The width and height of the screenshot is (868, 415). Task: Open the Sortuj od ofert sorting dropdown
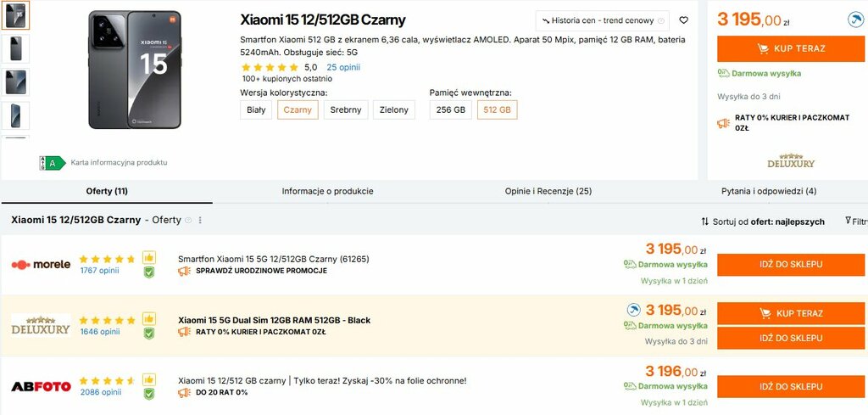pyautogui.click(x=763, y=222)
